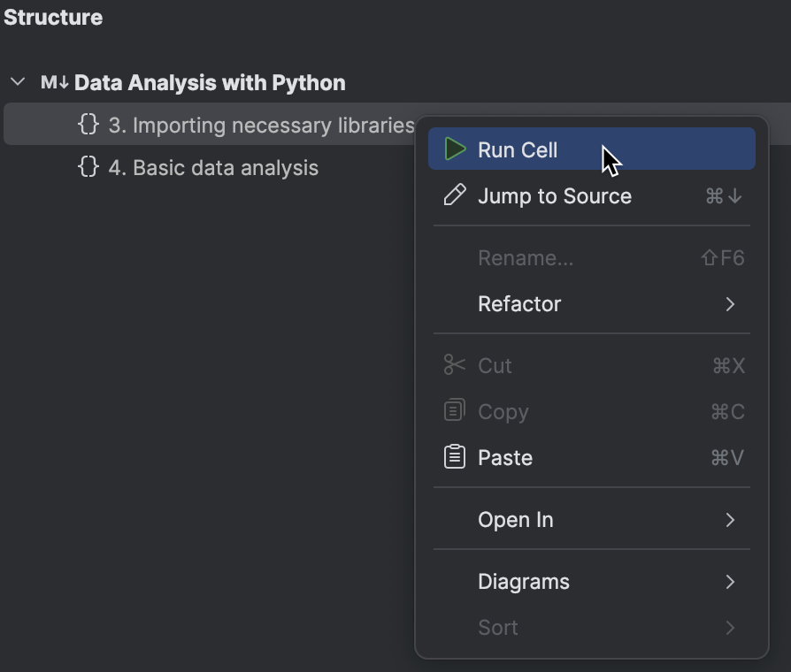Click the Data Analysis with Python heading
This screenshot has height=672, width=791.
tap(210, 83)
